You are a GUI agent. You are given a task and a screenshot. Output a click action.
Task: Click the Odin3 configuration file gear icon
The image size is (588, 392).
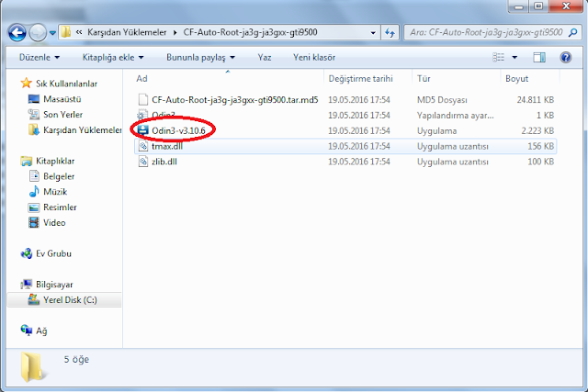pyautogui.click(x=143, y=115)
